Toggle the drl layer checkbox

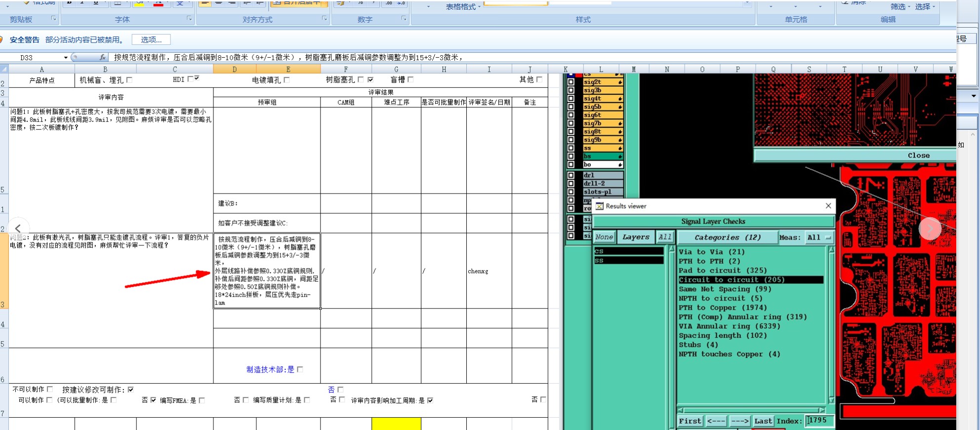(571, 175)
